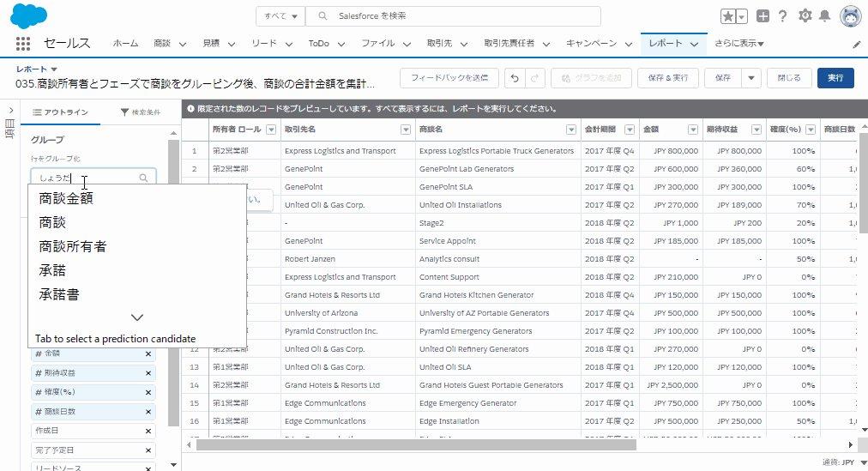The image size is (868, 471).
Task: Go to the ホーム tab
Action: 126,43
